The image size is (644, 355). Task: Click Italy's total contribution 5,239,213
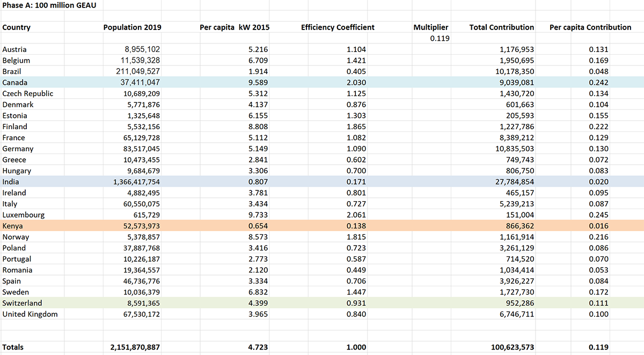tap(516, 204)
